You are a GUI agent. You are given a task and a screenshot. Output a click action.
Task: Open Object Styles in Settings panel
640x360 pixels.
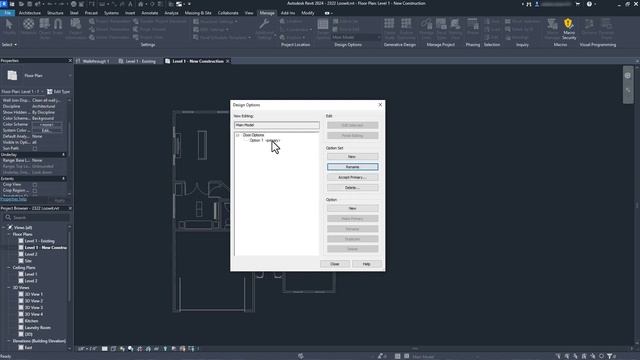click(x=44, y=24)
